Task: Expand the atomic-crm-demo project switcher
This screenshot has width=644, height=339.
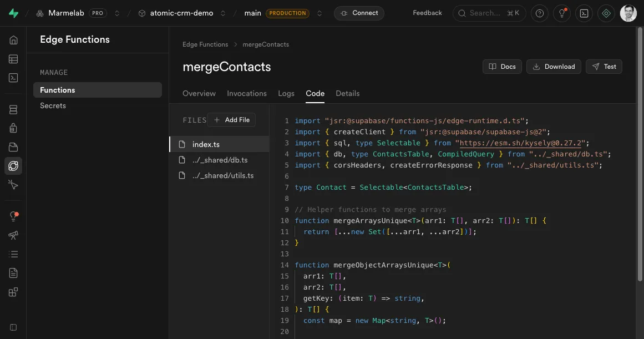Action: tap(223, 13)
